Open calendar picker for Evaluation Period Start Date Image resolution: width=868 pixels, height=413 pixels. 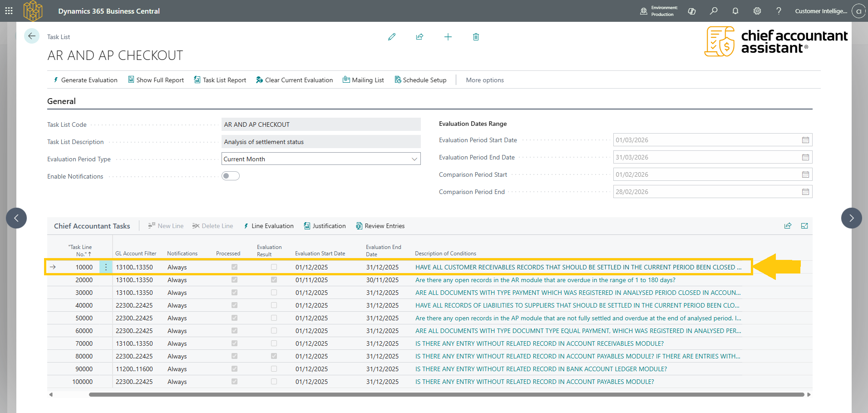805,140
